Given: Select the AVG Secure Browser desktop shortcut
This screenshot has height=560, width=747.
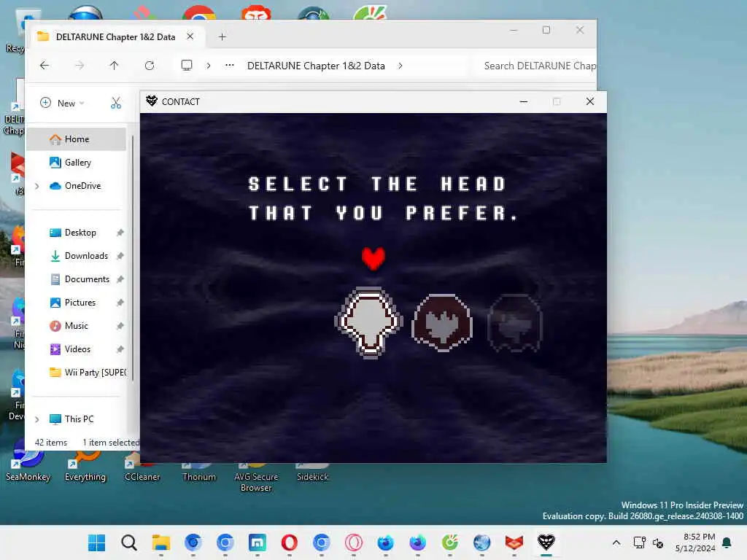Looking at the screenshot, I should tap(256, 478).
